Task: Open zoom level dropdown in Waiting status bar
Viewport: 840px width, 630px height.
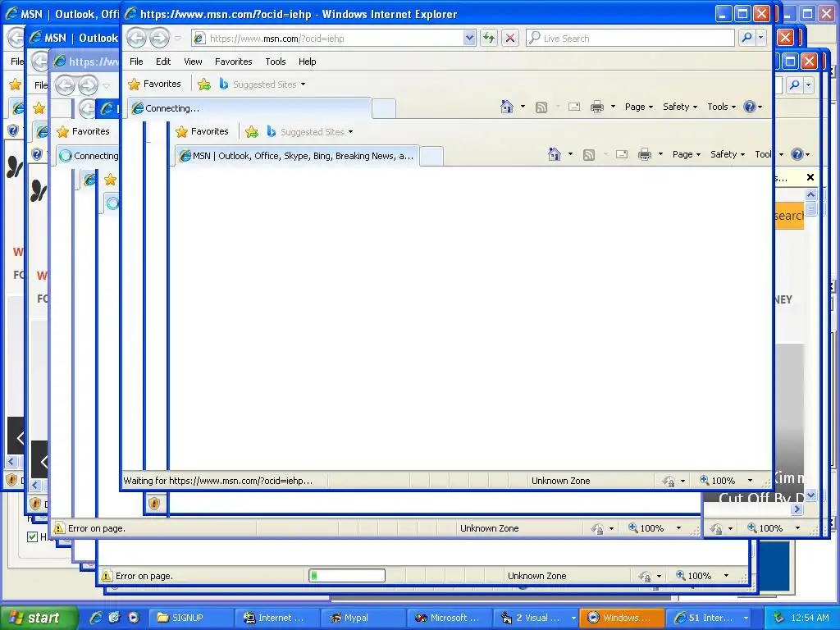Action: click(750, 481)
